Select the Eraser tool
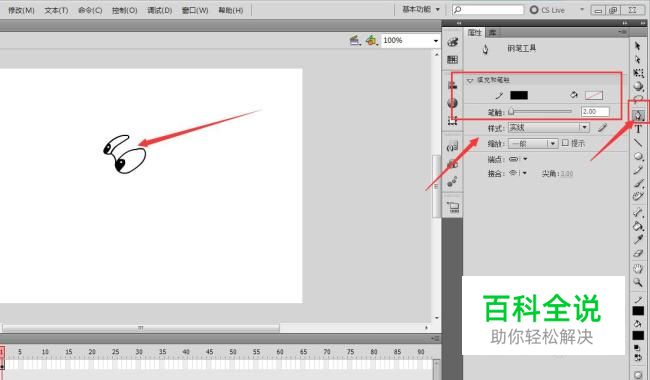650x380 pixels. pos(638,254)
